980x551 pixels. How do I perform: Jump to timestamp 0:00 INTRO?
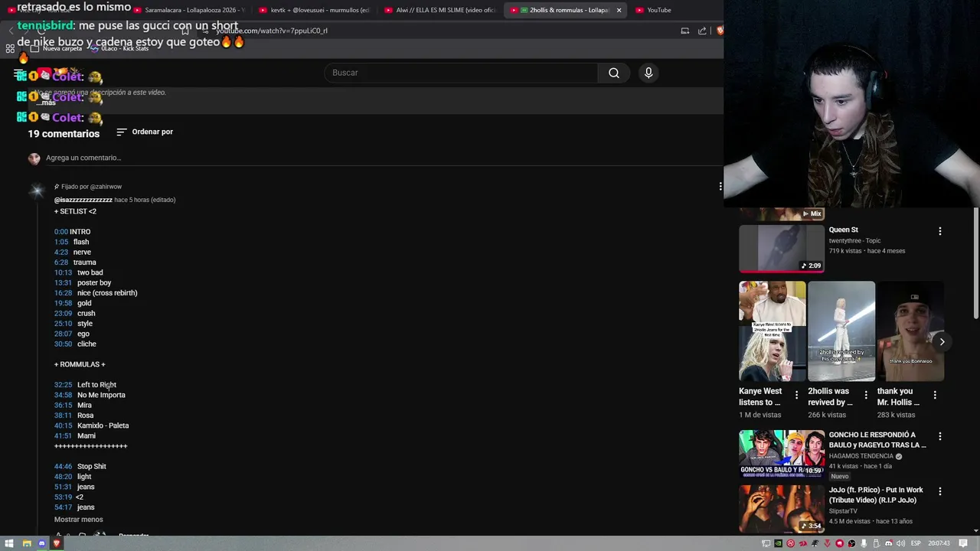[x=60, y=232]
